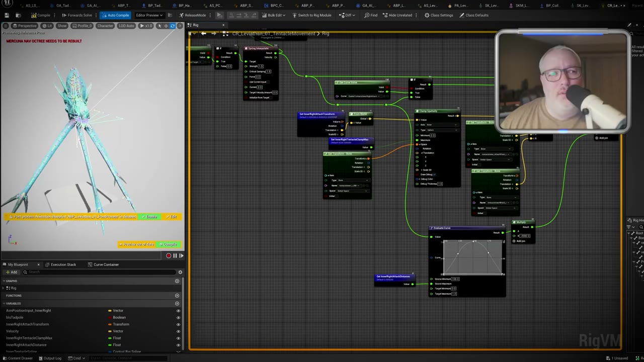The width and height of the screenshot is (644, 362).
Task: Open the Editor Preview dropdown
Action: tap(149, 15)
